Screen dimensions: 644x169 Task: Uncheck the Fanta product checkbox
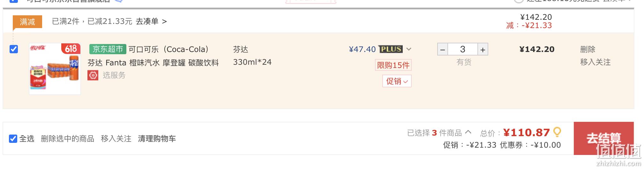click(x=14, y=49)
